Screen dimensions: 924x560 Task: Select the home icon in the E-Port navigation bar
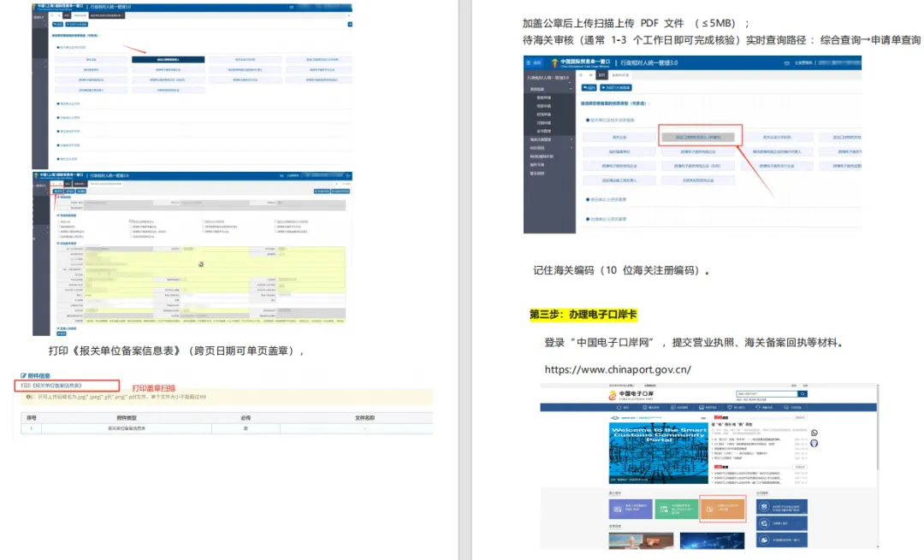pos(620,407)
